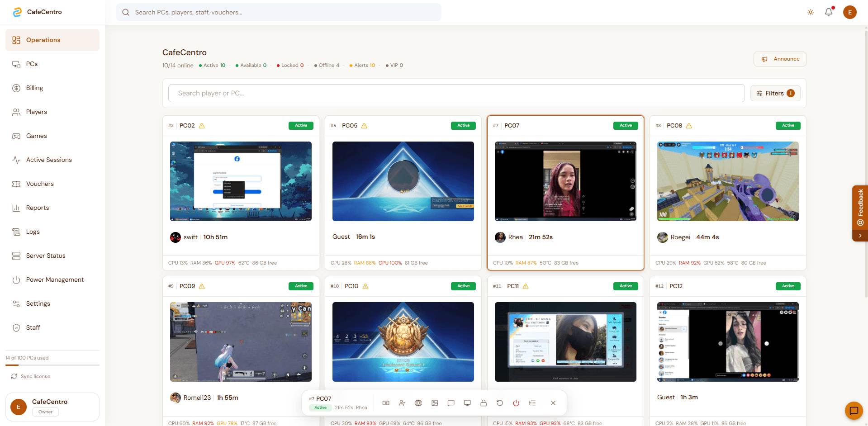The width and height of the screenshot is (868, 426).
Task: Click Sync license link
Action: pos(31,376)
